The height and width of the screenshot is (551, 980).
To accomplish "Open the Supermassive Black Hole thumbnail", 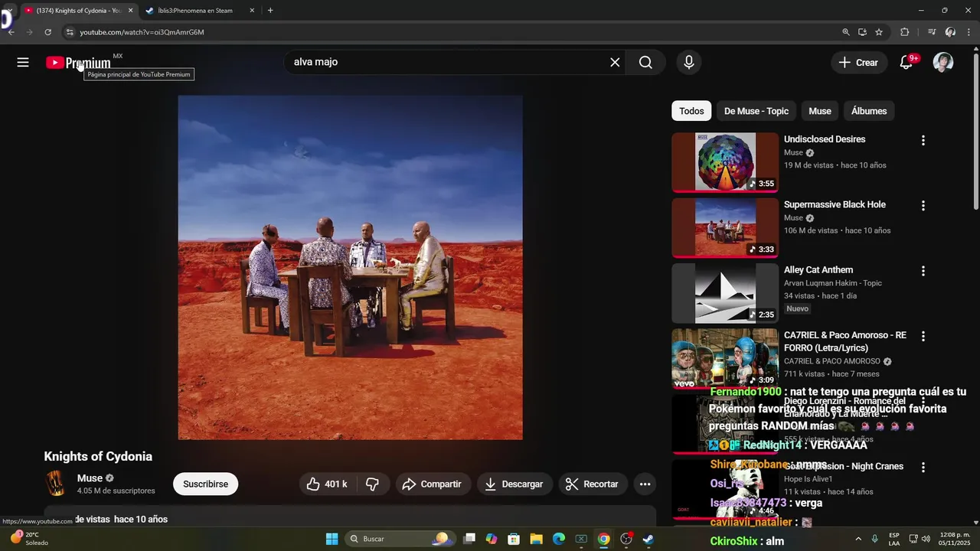I will (x=725, y=227).
